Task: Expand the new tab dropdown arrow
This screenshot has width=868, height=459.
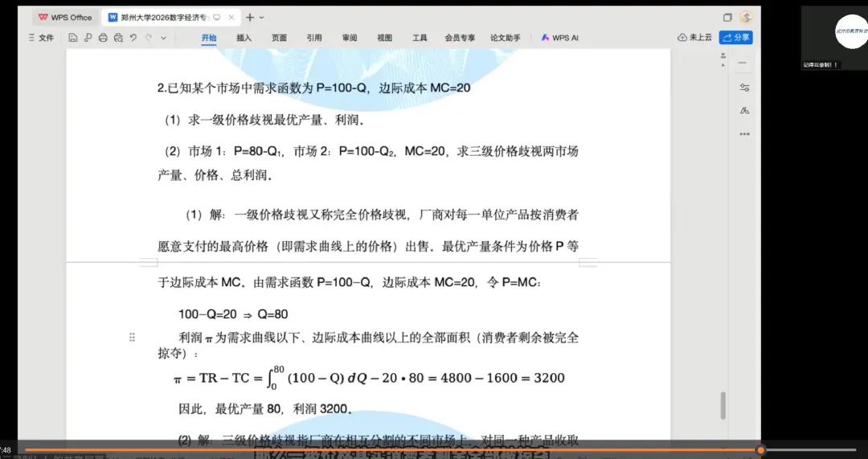Action: tap(262, 18)
